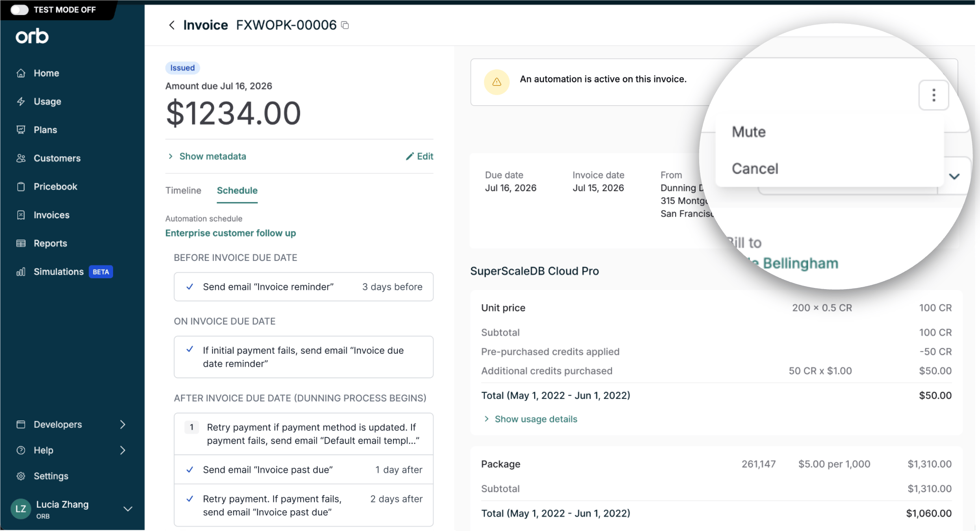Click the Invoice date Jul 15, 2026 value
Image resolution: width=980 pixels, height=531 pixels.
point(598,188)
